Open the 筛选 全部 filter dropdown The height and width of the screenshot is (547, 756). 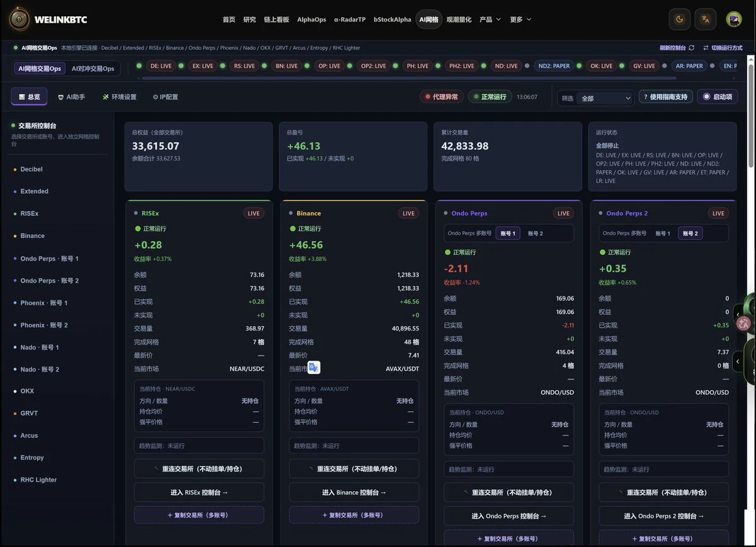[605, 98]
